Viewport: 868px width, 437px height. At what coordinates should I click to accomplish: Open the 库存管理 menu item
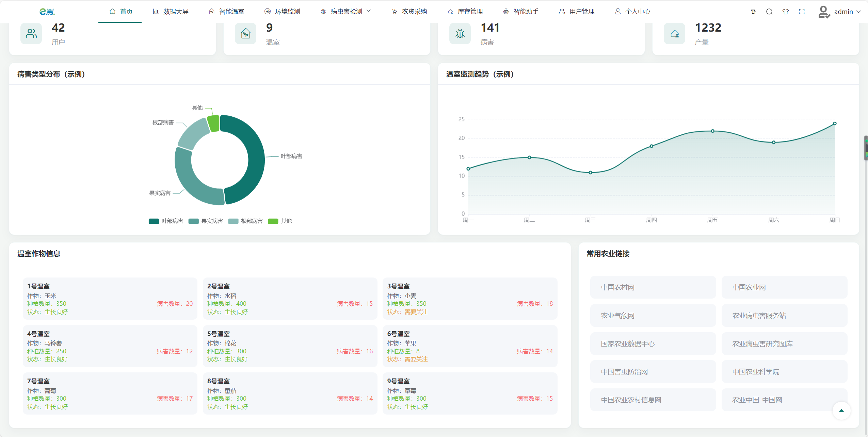[465, 12]
